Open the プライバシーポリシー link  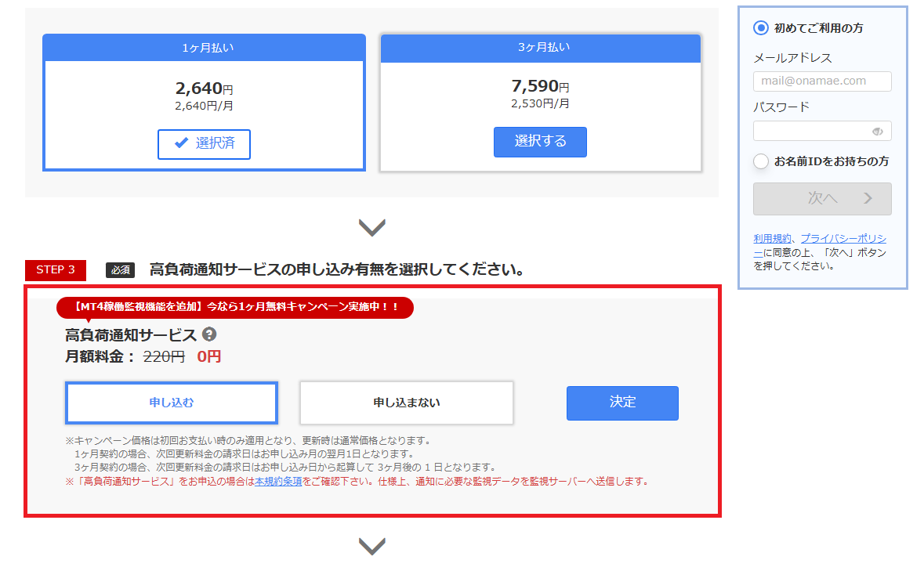(842, 239)
